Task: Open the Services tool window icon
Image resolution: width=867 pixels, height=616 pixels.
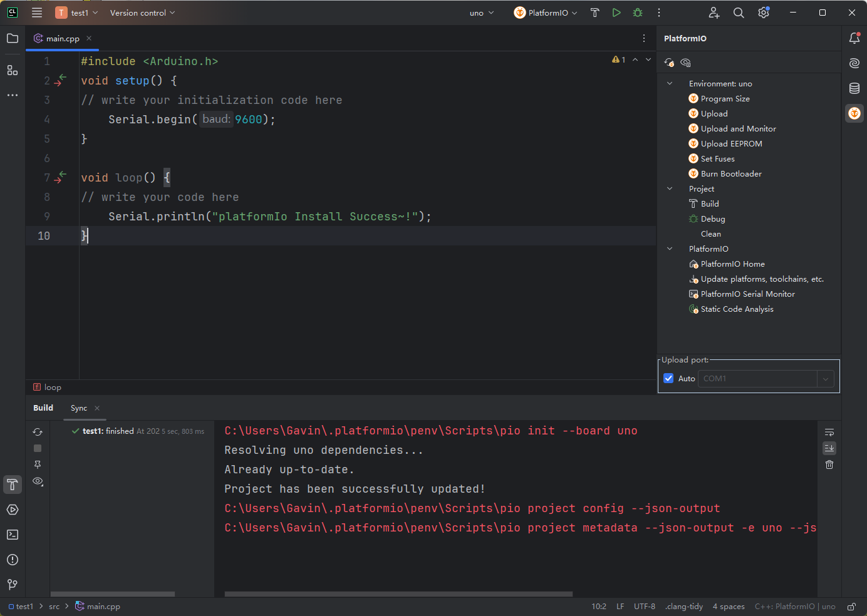Action: (13, 510)
